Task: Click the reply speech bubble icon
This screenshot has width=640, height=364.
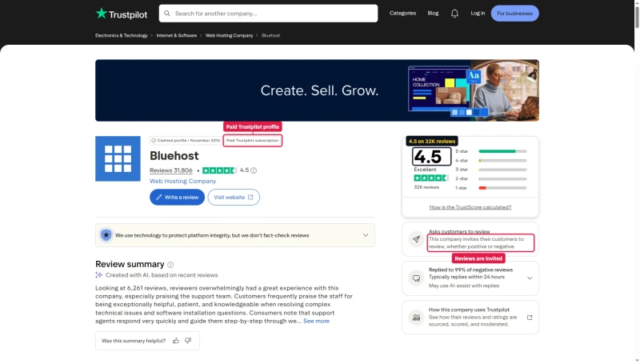Action: pyautogui.click(x=416, y=278)
